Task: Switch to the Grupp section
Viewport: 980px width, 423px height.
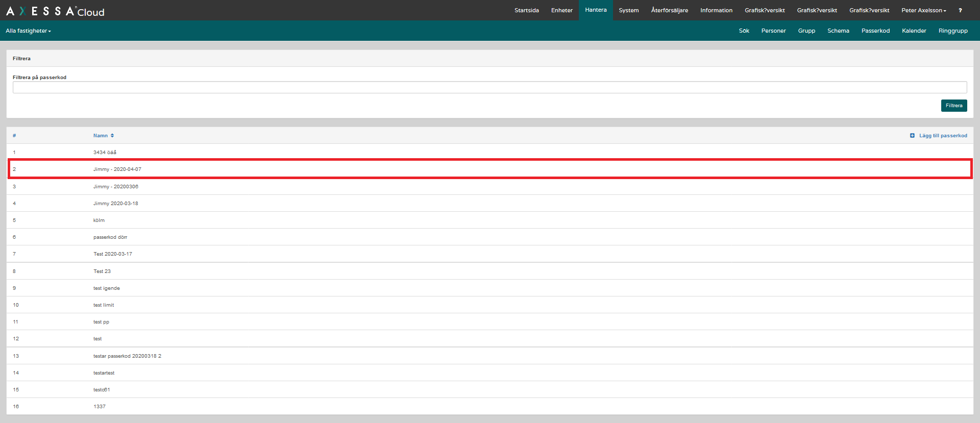Action: [x=806, y=31]
